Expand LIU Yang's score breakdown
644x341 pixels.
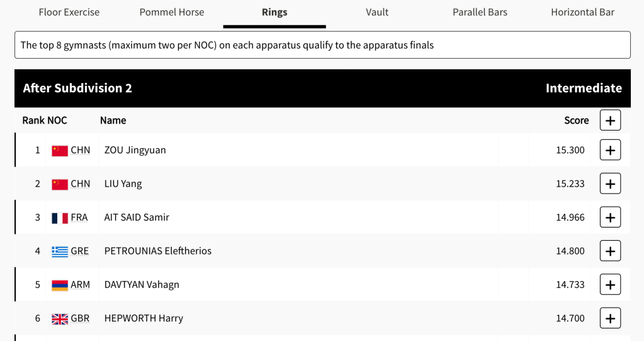point(610,183)
